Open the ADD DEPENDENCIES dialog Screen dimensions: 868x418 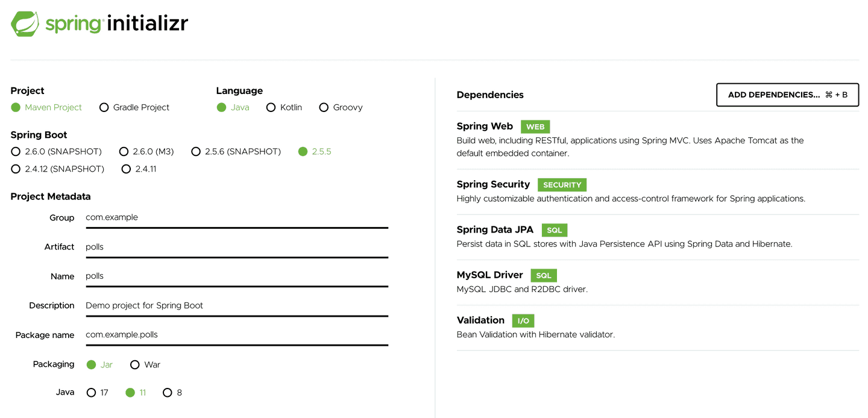click(787, 95)
